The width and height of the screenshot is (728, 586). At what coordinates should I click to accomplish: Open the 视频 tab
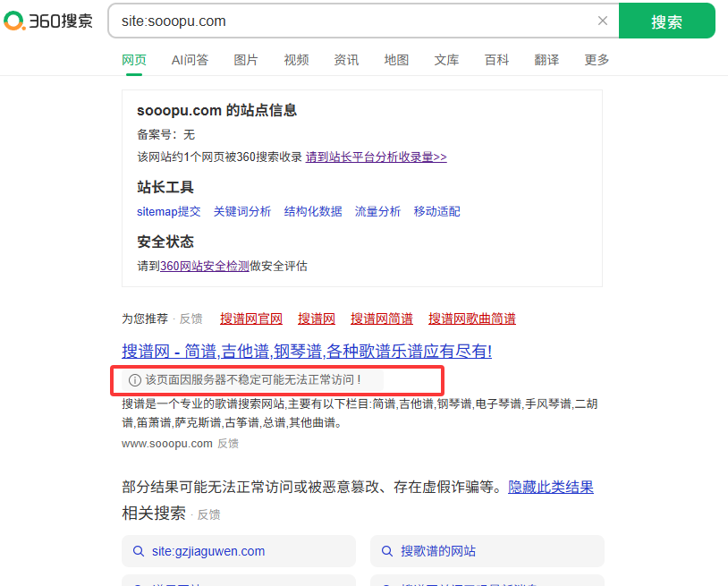296,60
